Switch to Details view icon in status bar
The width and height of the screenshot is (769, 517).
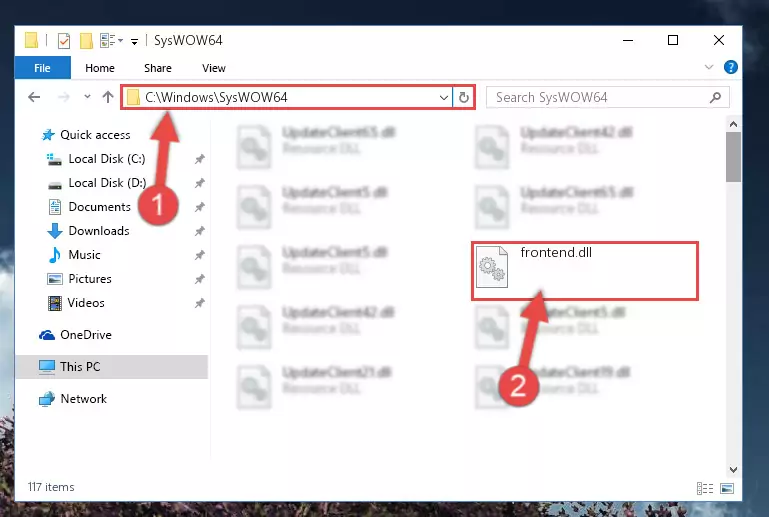705,489
